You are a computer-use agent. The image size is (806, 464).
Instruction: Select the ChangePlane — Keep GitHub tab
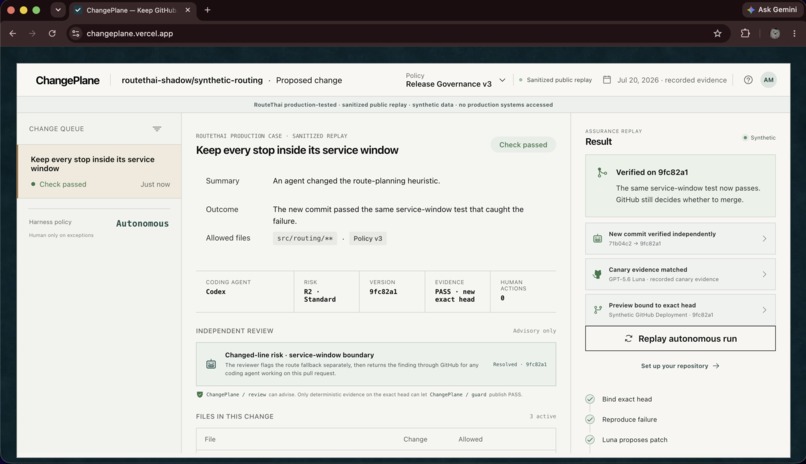tap(132, 10)
